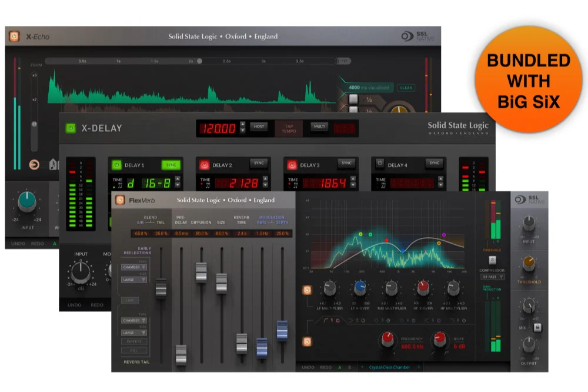Toggle filter band 1 power
Screen dimensions: 588x392
(338, 320)
